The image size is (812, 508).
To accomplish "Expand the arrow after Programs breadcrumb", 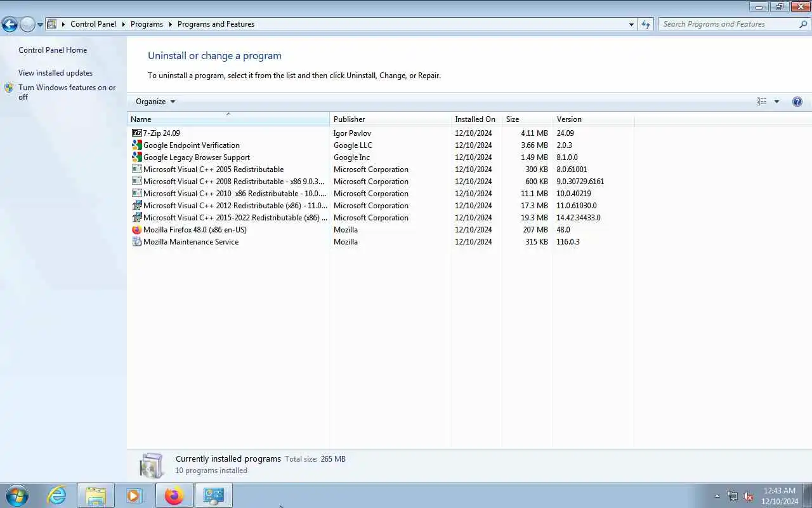I will point(170,24).
